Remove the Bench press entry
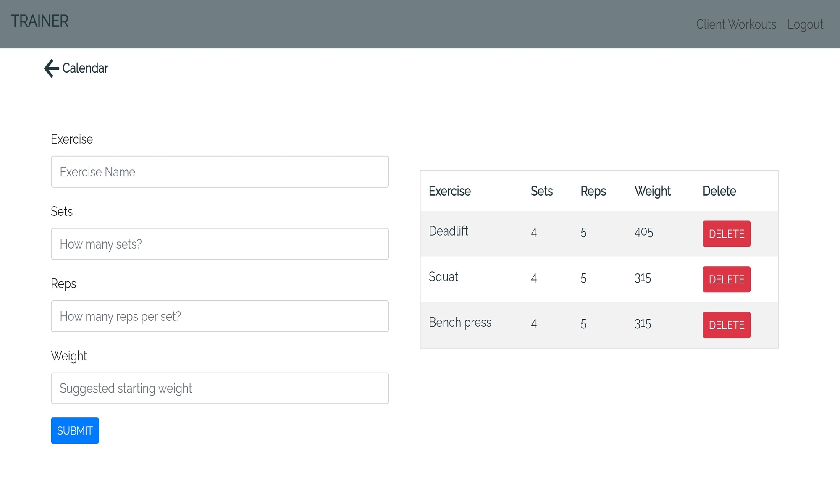This screenshot has width=840, height=504. [727, 325]
